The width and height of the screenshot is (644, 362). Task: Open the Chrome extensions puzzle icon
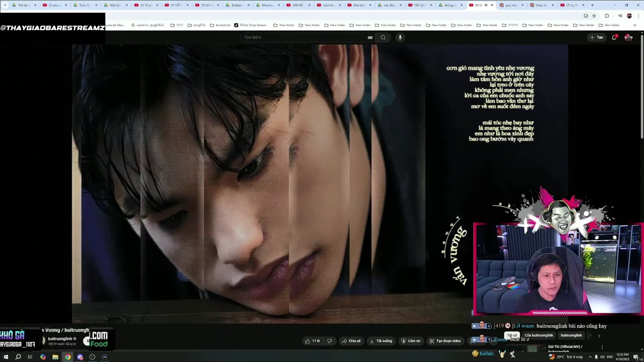(606, 16)
